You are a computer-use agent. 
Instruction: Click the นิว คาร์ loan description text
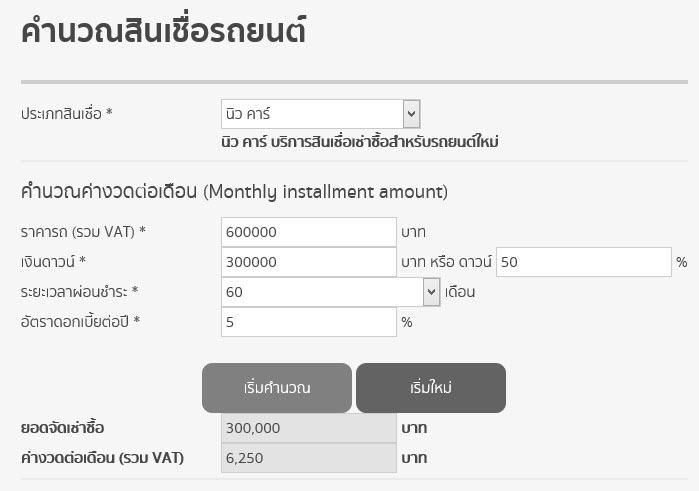(359, 142)
